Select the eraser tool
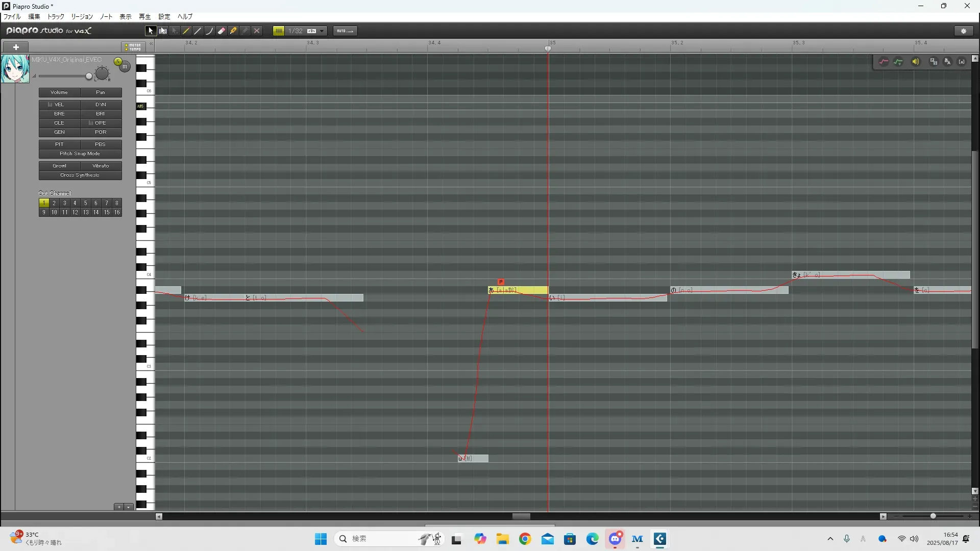This screenshot has height=551, width=980. [221, 31]
